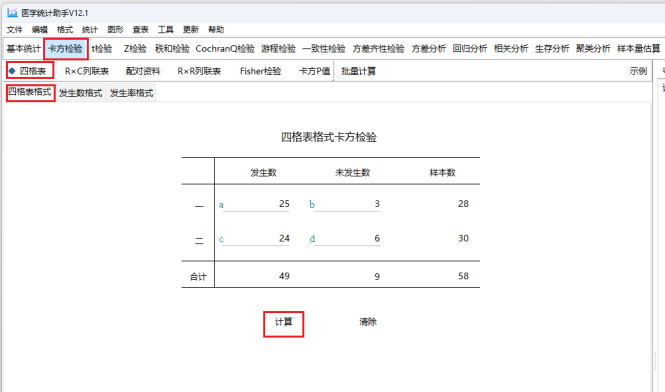Click the 清除 button
Screen dimensions: 665x392
coord(368,322)
